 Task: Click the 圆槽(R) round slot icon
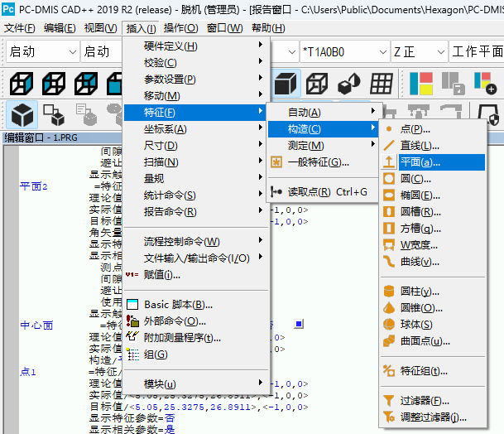389,212
